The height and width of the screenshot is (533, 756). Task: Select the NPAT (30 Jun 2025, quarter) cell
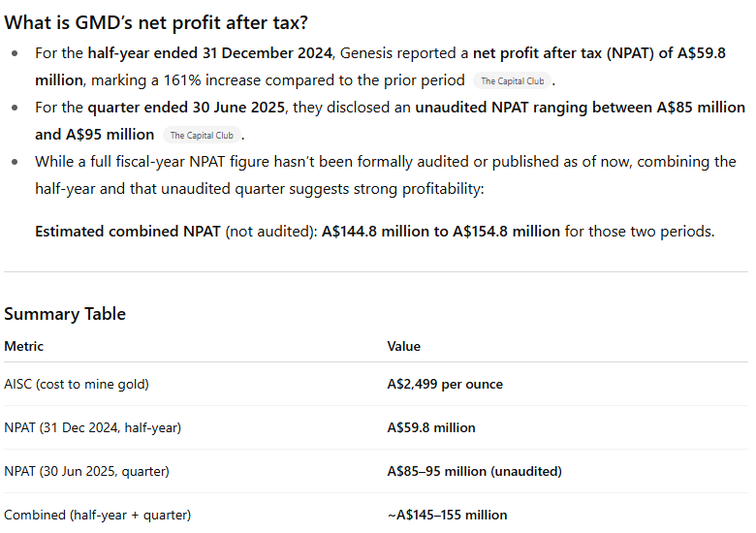click(x=86, y=471)
